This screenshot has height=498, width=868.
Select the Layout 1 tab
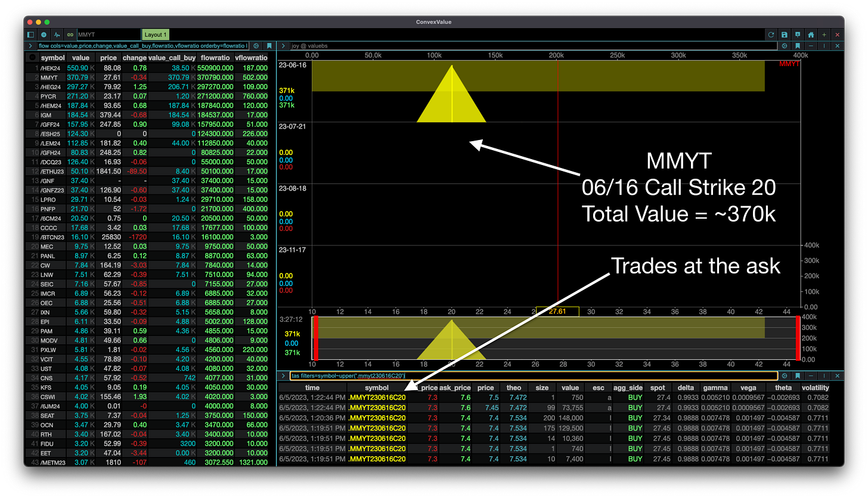(156, 35)
